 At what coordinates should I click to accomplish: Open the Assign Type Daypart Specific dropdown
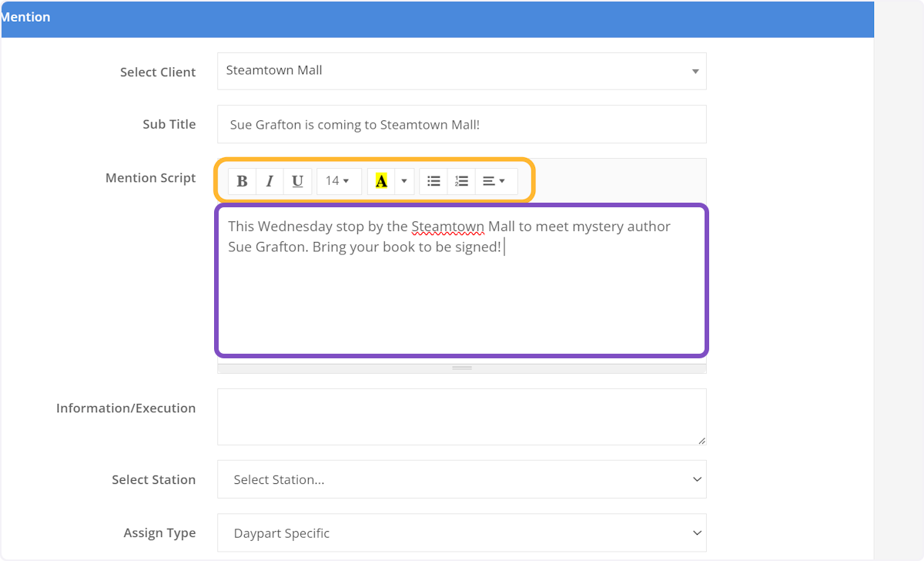(x=461, y=533)
